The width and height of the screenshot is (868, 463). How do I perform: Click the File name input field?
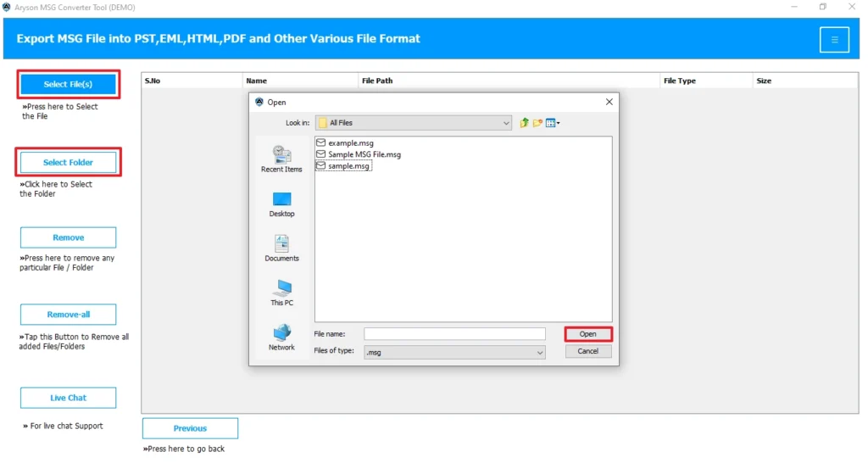coord(454,334)
